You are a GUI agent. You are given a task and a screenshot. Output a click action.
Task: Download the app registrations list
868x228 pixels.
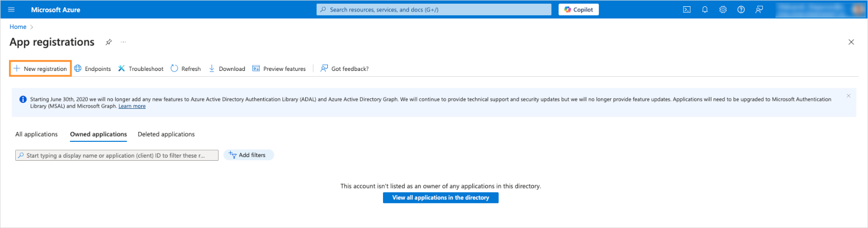pos(227,69)
